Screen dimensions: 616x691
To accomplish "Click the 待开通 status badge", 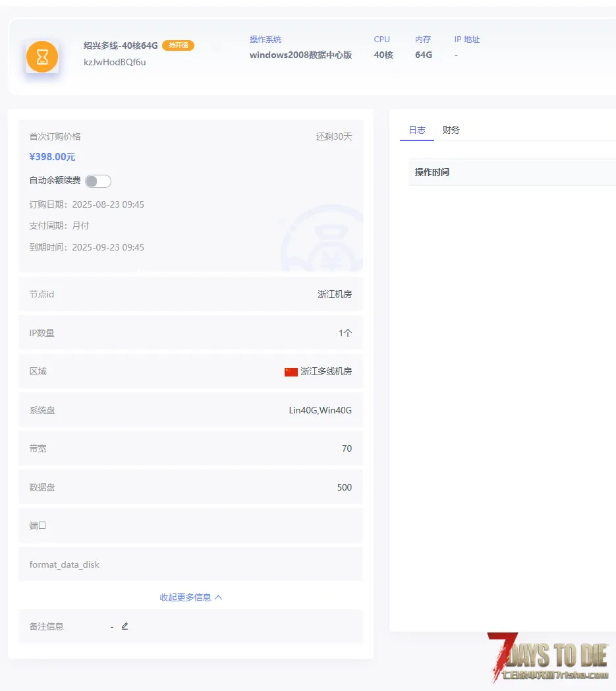I will (x=179, y=45).
